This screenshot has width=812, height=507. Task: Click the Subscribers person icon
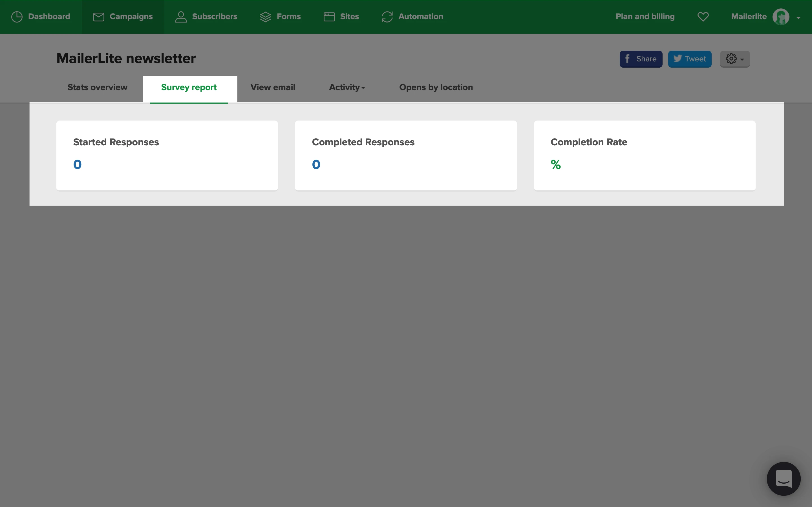(181, 17)
